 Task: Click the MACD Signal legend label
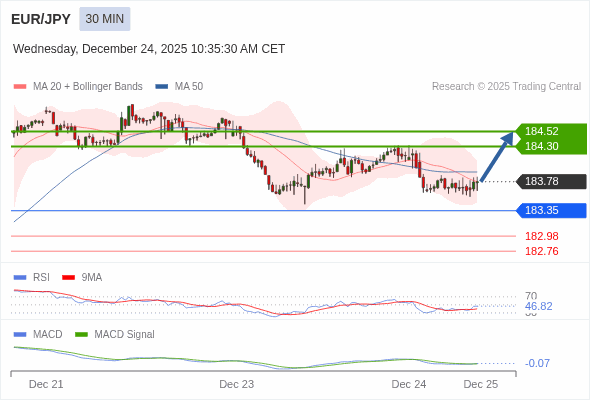pyautogui.click(x=124, y=335)
